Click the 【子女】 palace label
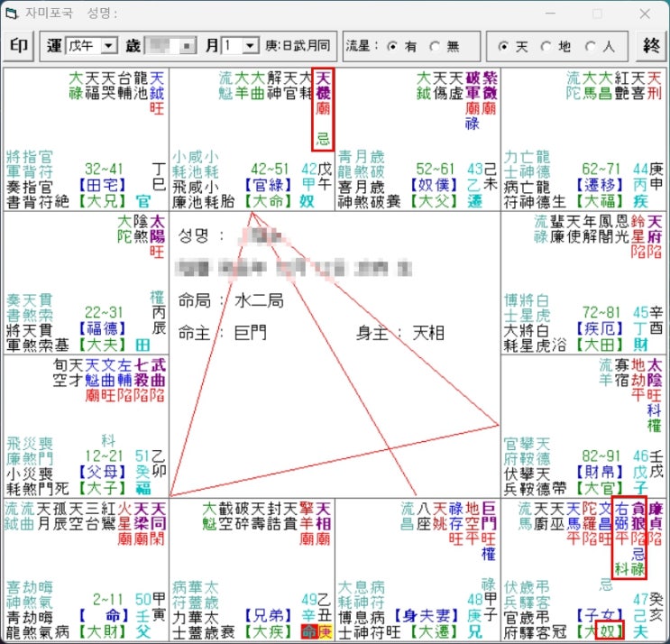The height and width of the screenshot is (644, 670). (600, 616)
